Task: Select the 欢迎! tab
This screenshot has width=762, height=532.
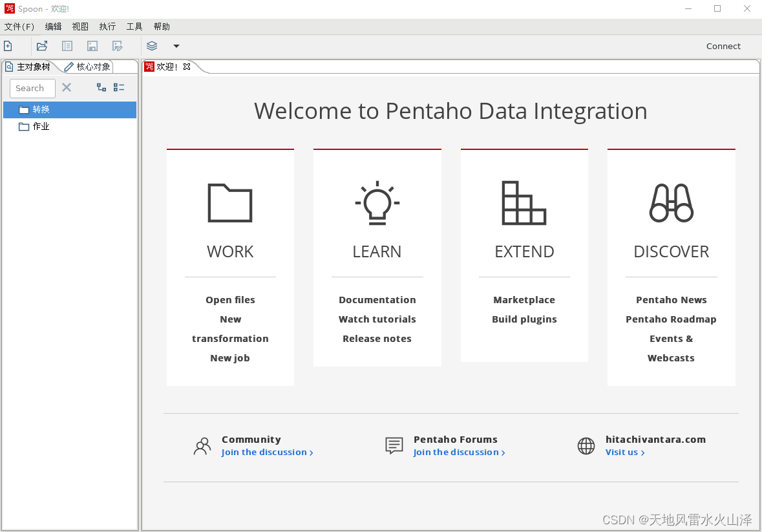Action: tap(167, 67)
